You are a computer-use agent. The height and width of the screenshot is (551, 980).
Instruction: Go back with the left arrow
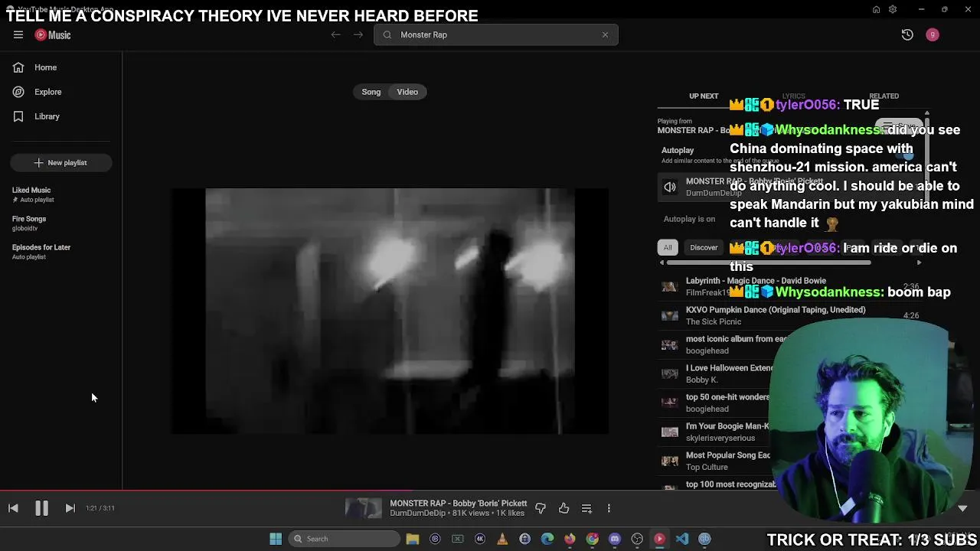(x=335, y=34)
